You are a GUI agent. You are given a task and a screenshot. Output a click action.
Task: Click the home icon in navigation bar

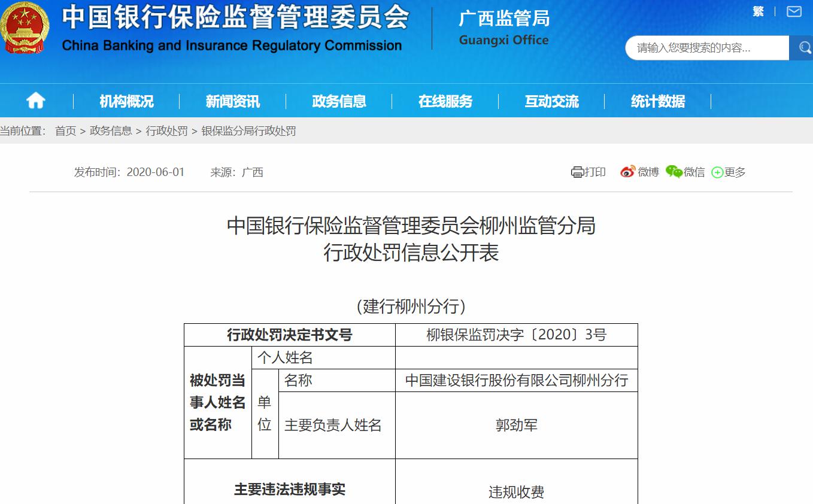pos(36,101)
